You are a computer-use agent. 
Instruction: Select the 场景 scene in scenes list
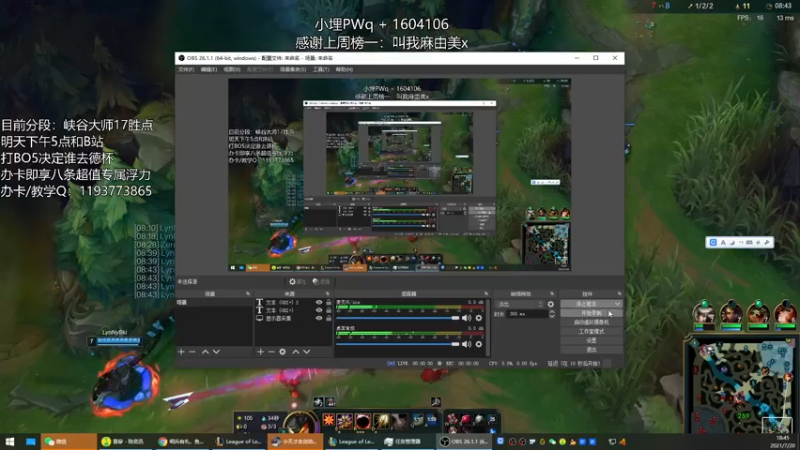point(214,302)
